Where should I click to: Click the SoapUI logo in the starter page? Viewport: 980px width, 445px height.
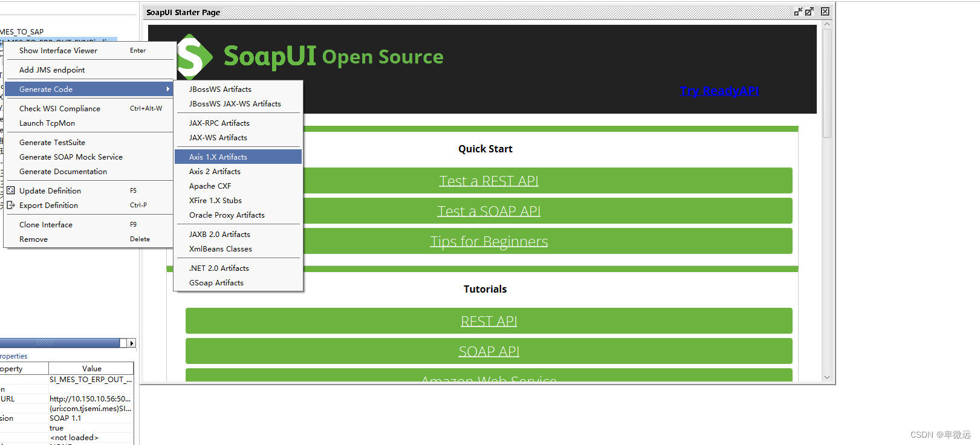[x=195, y=57]
